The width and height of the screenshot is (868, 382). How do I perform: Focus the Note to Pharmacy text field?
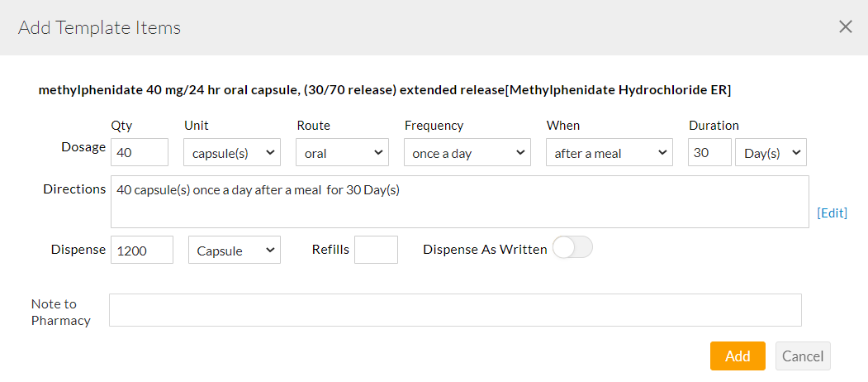455,310
